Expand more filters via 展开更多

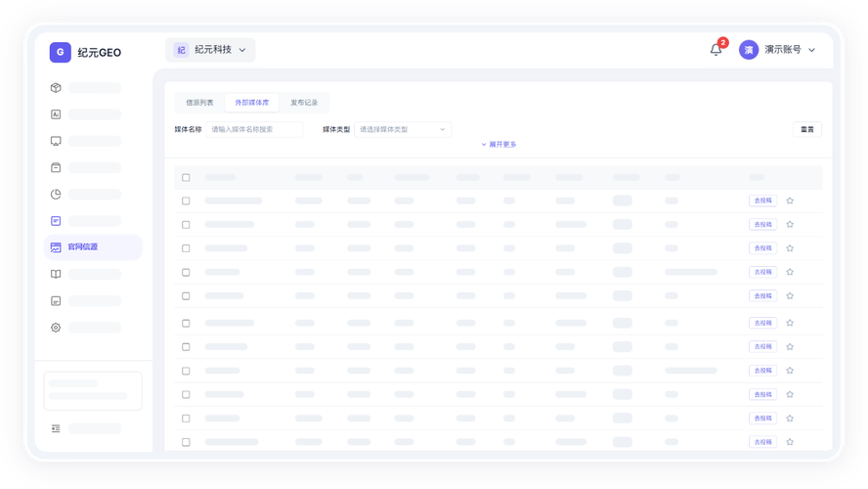499,145
